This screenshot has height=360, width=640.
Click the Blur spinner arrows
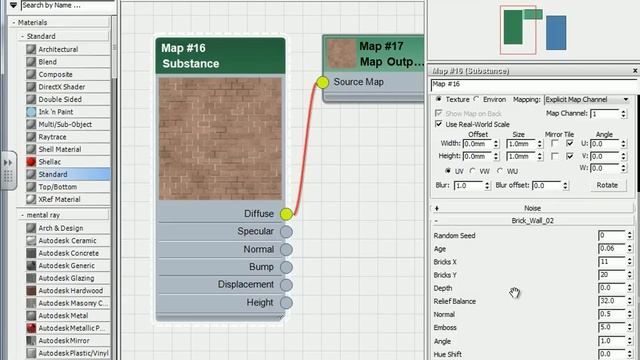click(x=487, y=185)
